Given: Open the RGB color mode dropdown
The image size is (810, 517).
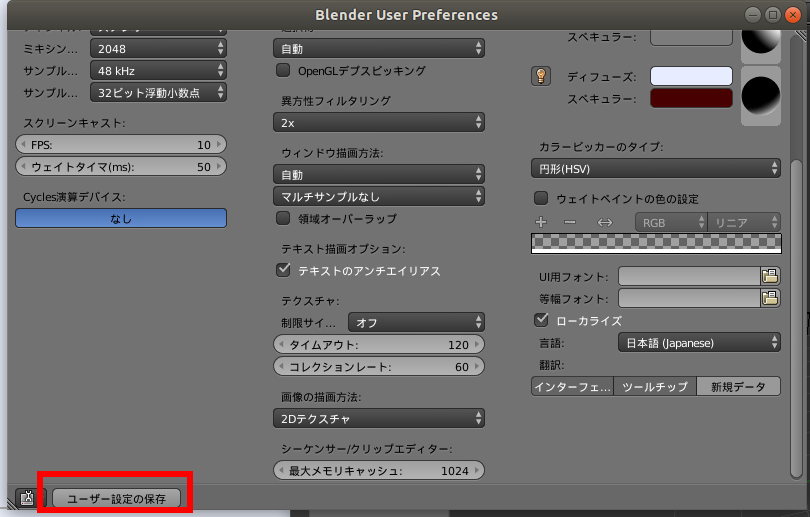Looking at the screenshot, I should pos(671,223).
